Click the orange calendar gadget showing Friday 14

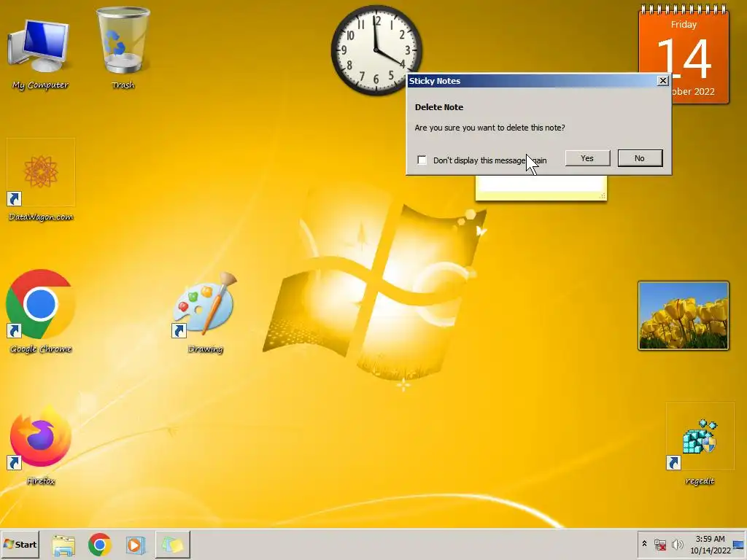tap(684, 53)
